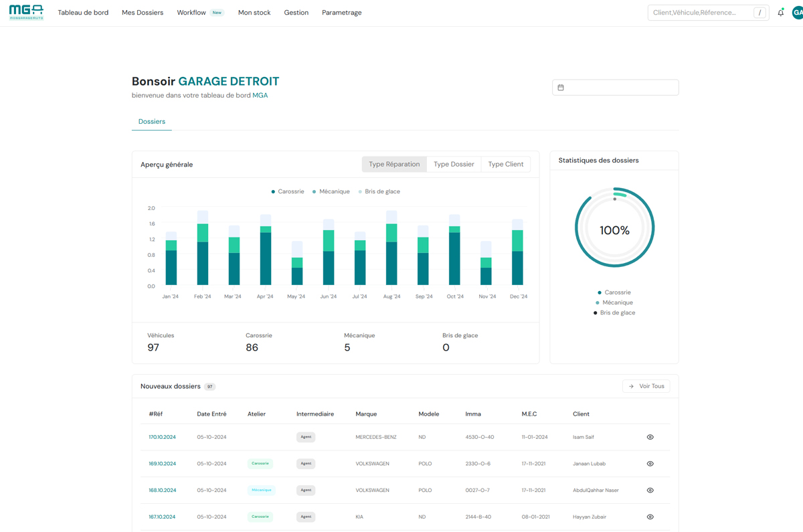Switch to the Type Dossier tab
Image resolution: width=803 pixels, height=532 pixels.
coord(454,164)
